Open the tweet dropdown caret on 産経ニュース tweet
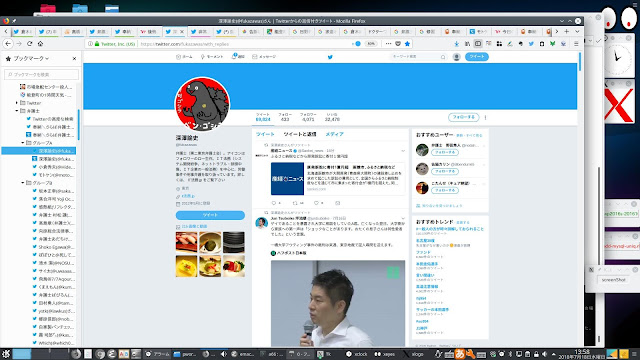Screen dimensions: 640x360 point(403,151)
